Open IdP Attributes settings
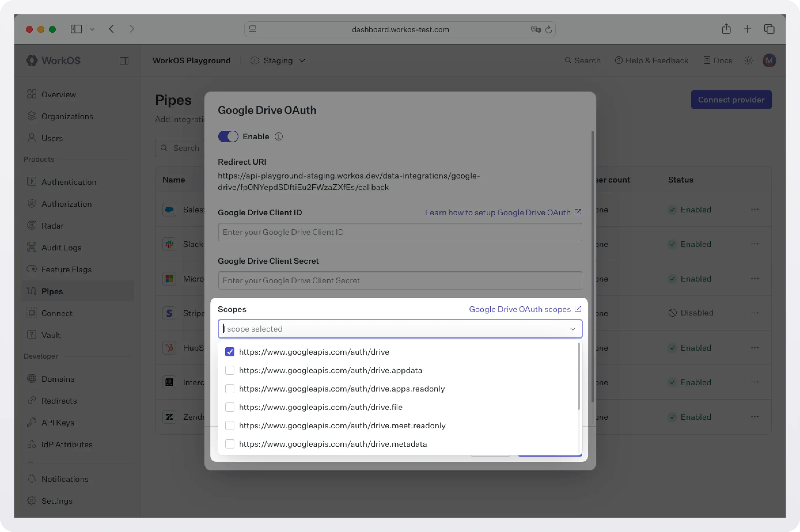 pos(67,444)
